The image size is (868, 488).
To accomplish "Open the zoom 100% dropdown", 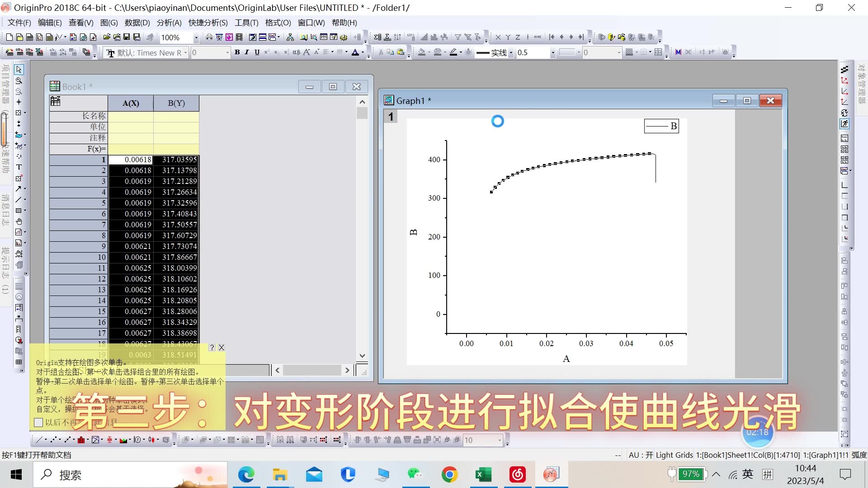I will coord(196,38).
